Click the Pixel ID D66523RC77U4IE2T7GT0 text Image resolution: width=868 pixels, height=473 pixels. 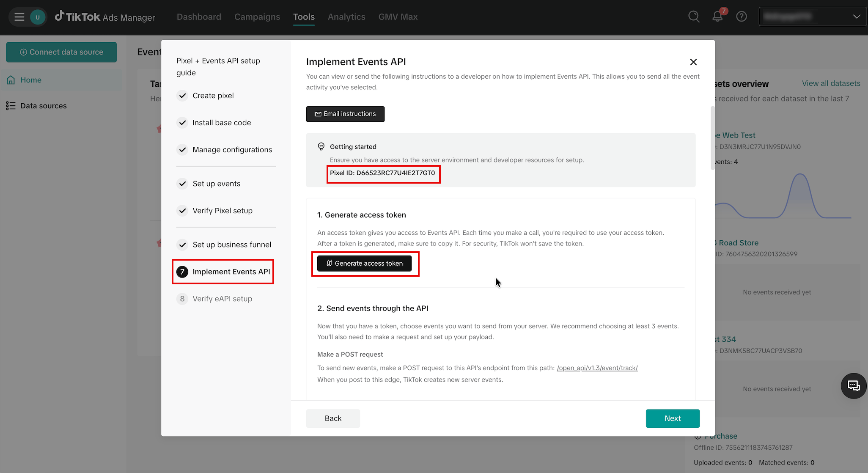[382, 173]
